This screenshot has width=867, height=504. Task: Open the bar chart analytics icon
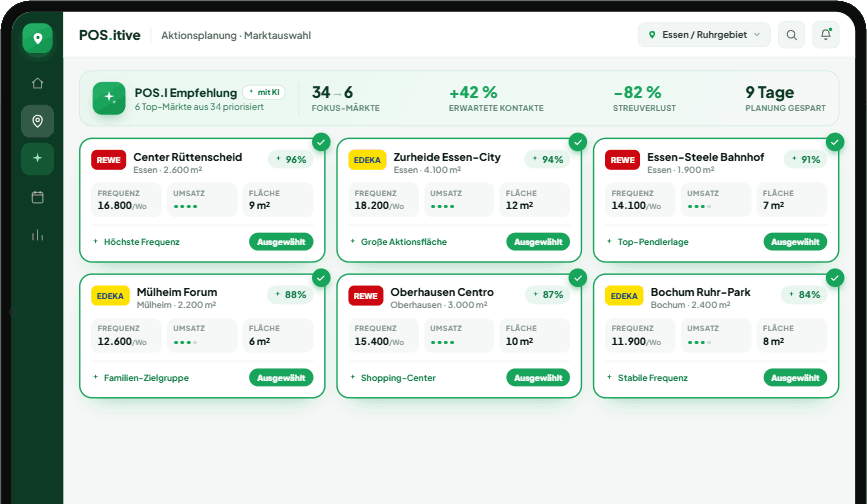(38, 235)
